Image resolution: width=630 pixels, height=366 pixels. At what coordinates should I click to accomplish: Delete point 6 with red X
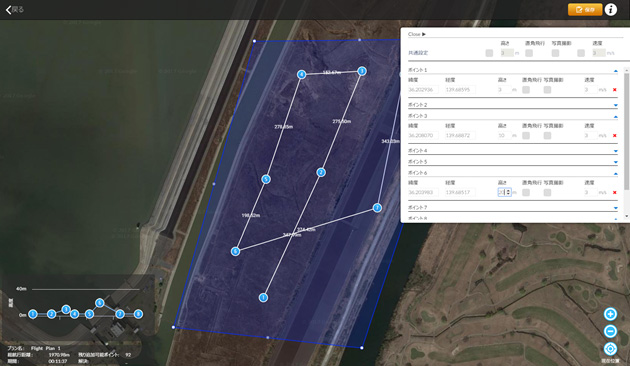[x=614, y=192]
